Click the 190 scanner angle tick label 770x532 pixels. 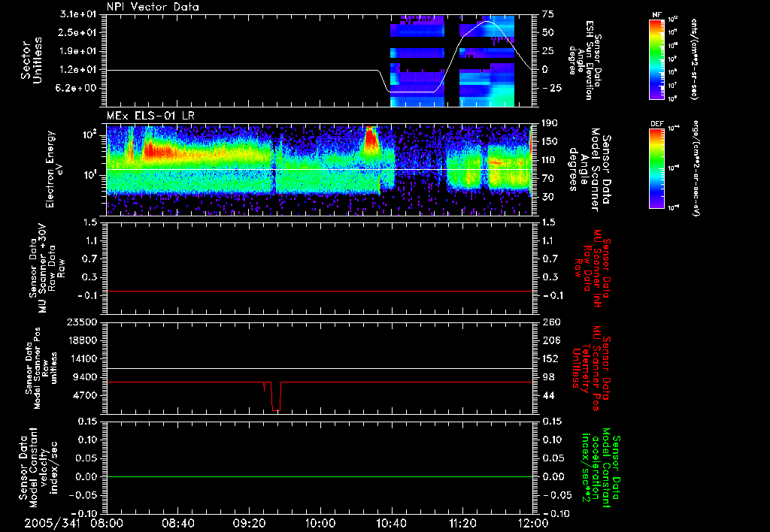pos(550,123)
